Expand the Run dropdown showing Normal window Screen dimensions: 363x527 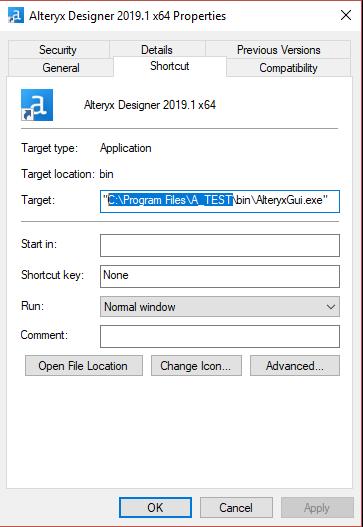coord(220,307)
